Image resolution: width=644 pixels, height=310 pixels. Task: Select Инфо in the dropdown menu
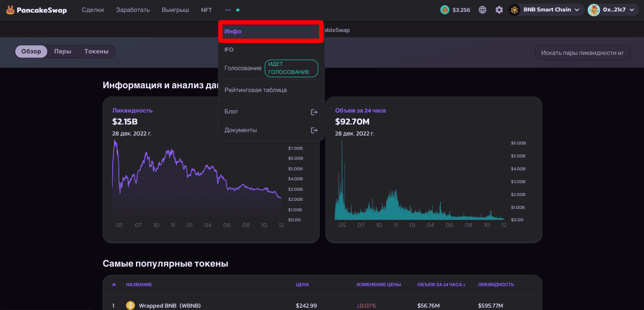(x=271, y=31)
